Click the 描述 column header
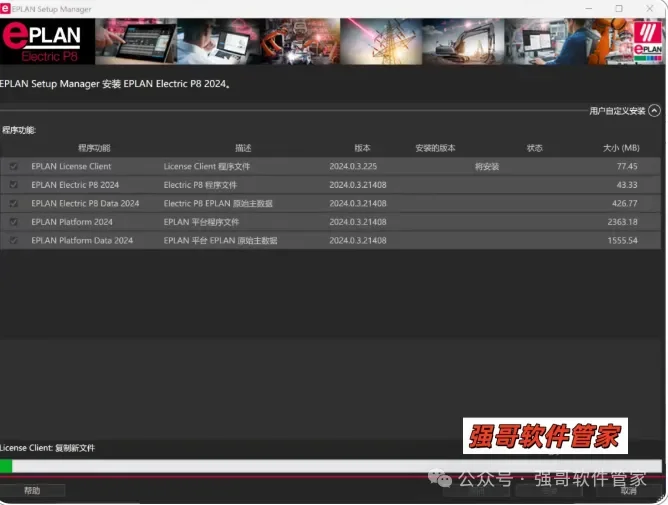This screenshot has width=668, height=505. tap(243, 148)
